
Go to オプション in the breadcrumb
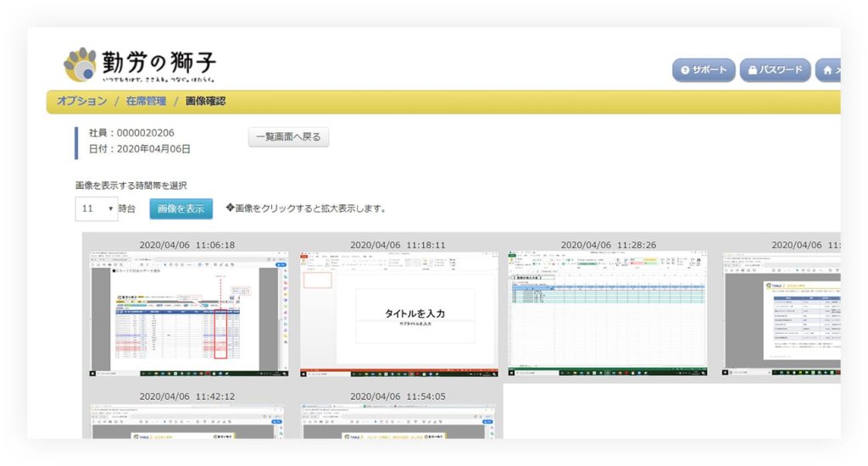click(81, 102)
